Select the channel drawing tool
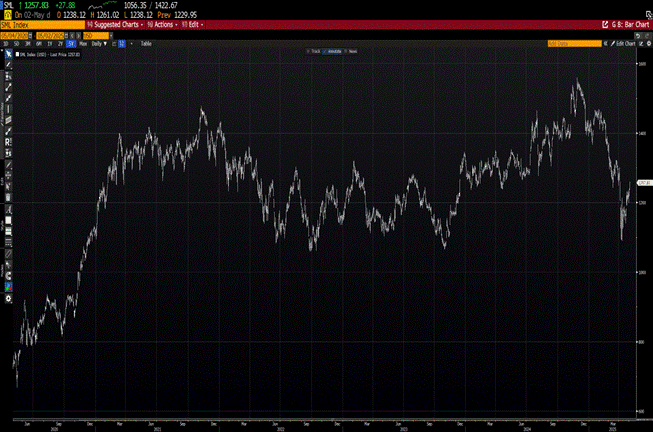This screenshot has width=653, height=432. [x=8, y=120]
